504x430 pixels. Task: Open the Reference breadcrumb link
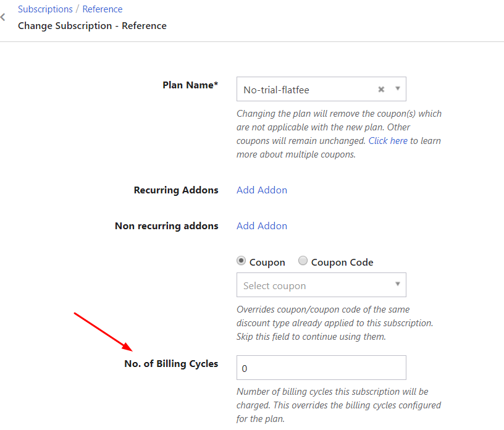pyautogui.click(x=103, y=9)
